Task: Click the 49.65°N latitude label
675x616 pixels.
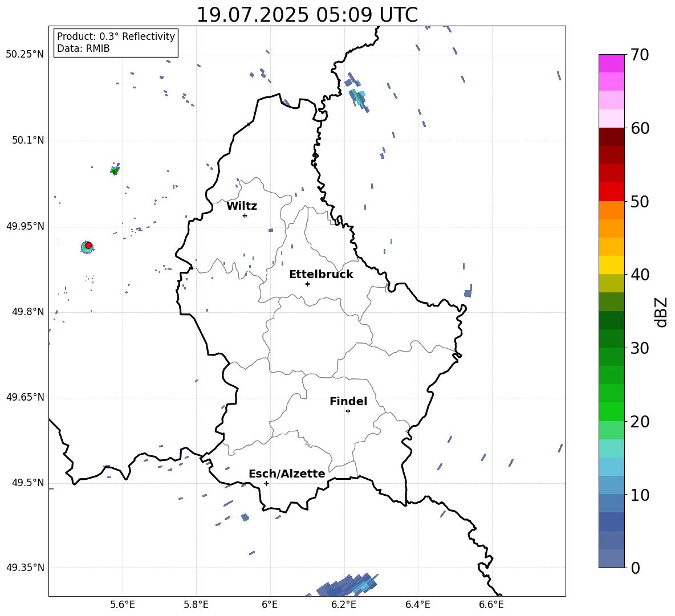Action: pyautogui.click(x=25, y=397)
